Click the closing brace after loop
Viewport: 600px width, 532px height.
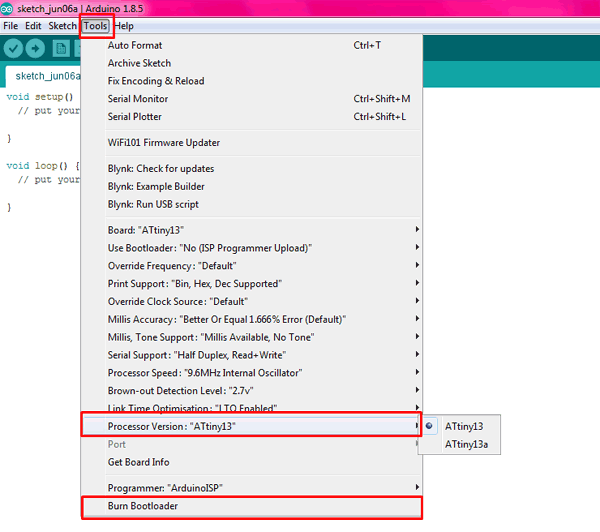pos(9,207)
